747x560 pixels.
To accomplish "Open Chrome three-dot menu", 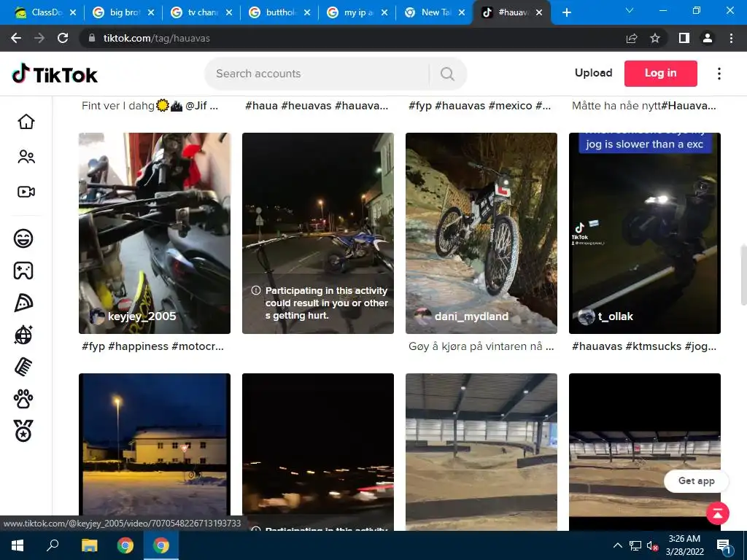I will click(731, 38).
